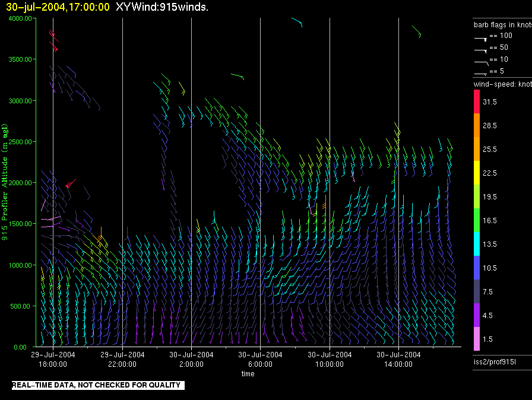Click the iss2/prof915l source label
Viewport: 532px width, 400px height.
495,362
